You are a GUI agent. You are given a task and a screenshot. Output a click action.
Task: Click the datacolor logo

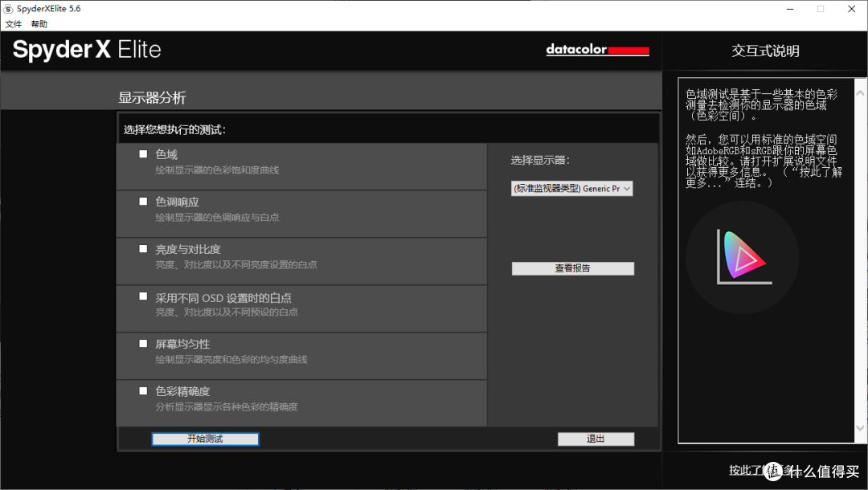(597, 49)
